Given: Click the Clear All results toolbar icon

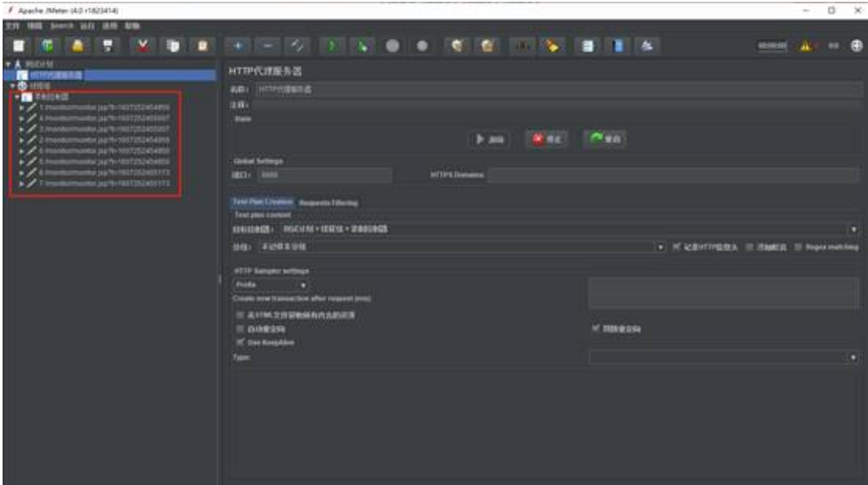Looking at the screenshot, I should pyautogui.click(x=487, y=46).
